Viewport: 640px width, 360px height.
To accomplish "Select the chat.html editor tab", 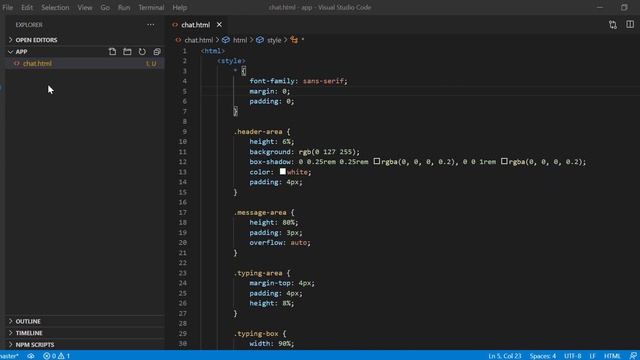I will [196, 25].
